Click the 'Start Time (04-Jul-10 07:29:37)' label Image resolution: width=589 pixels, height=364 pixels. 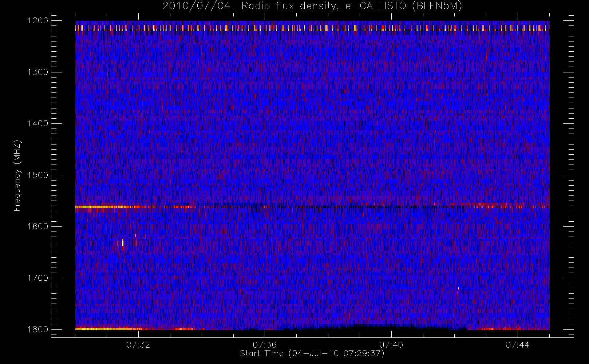click(x=312, y=353)
